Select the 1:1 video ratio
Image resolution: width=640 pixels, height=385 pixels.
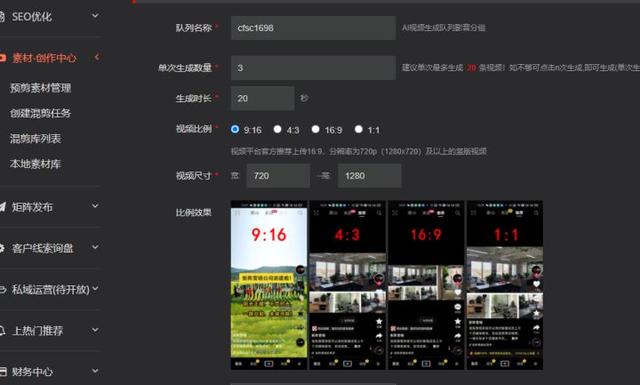[x=359, y=129]
